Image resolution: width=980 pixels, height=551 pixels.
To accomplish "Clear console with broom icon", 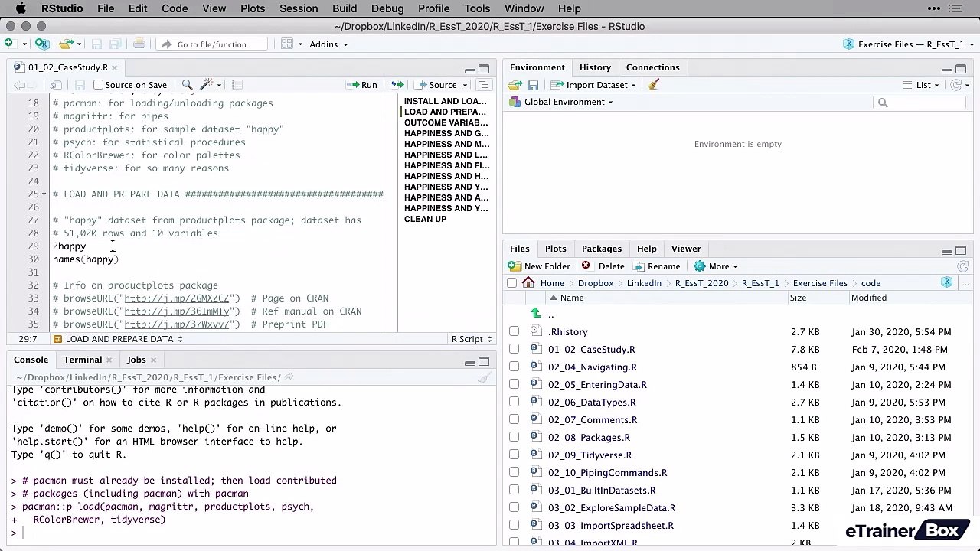I will pos(484,377).
